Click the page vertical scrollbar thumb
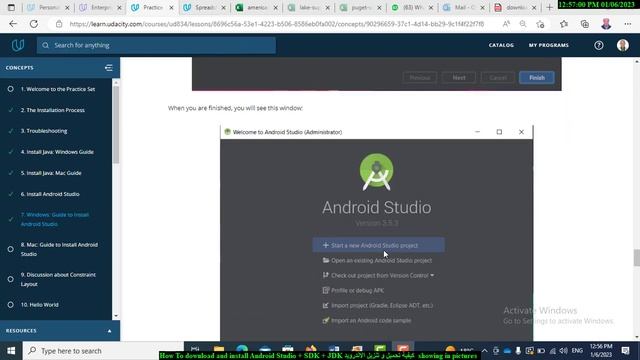The width and height of the screenshot is (640, 360). pyautogui.click(x=637, y=258)
